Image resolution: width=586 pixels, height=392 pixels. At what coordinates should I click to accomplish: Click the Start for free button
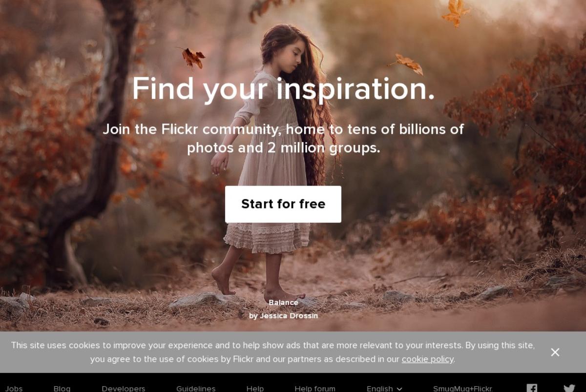point(283,204)
